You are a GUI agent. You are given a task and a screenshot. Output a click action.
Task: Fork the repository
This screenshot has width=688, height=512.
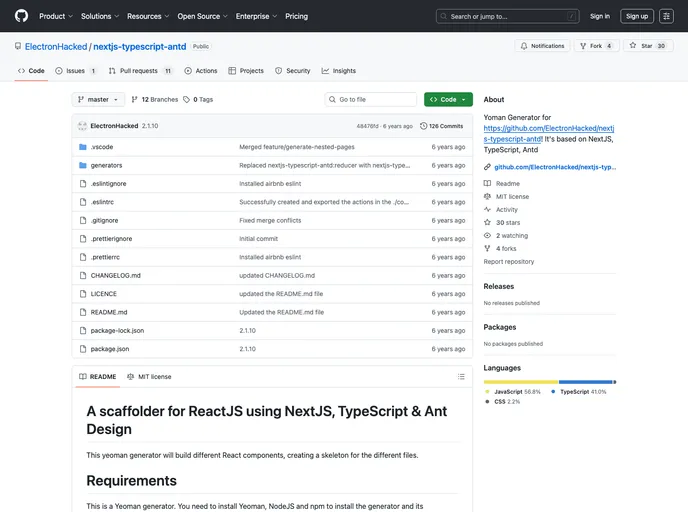[x=596, y=46]
